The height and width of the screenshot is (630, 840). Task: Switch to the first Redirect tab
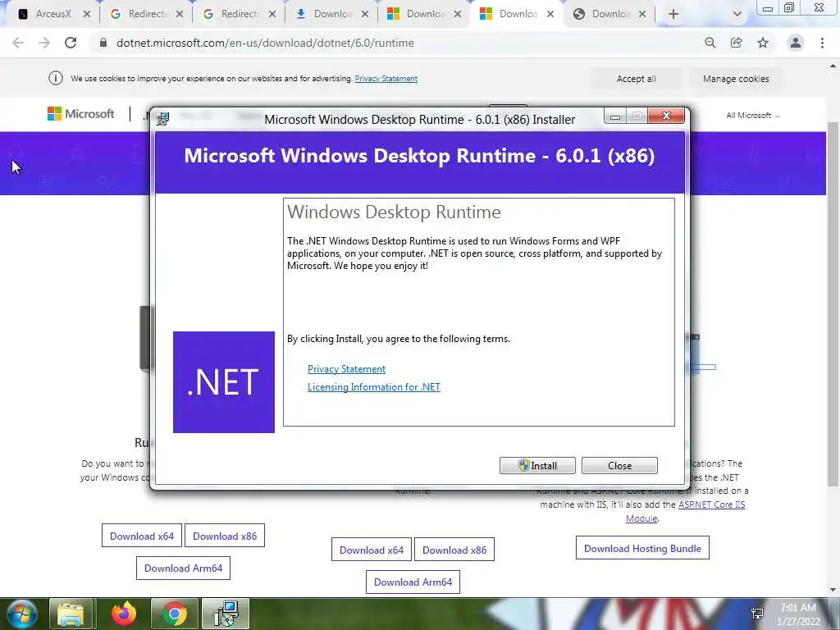point(140,15)
